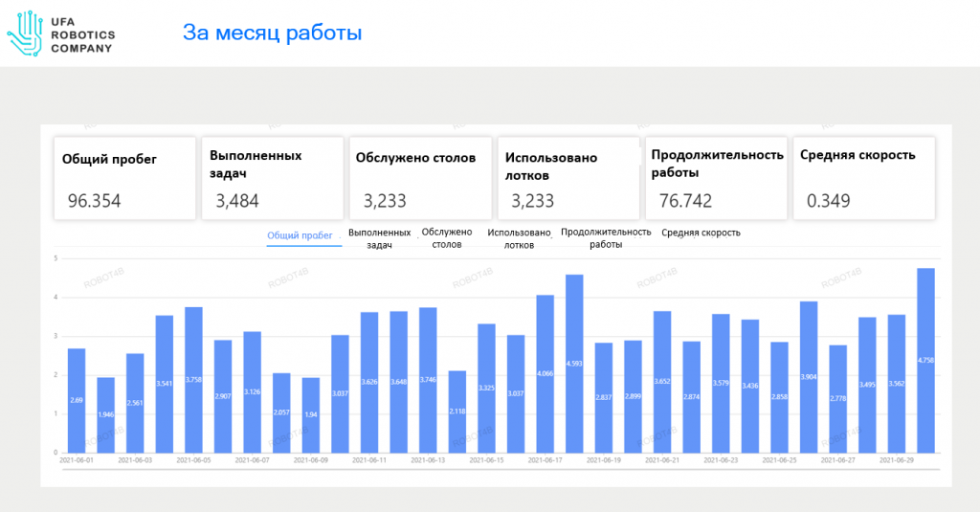Select the bar showing 3.746
980x512 pixels.
[428, 380]
